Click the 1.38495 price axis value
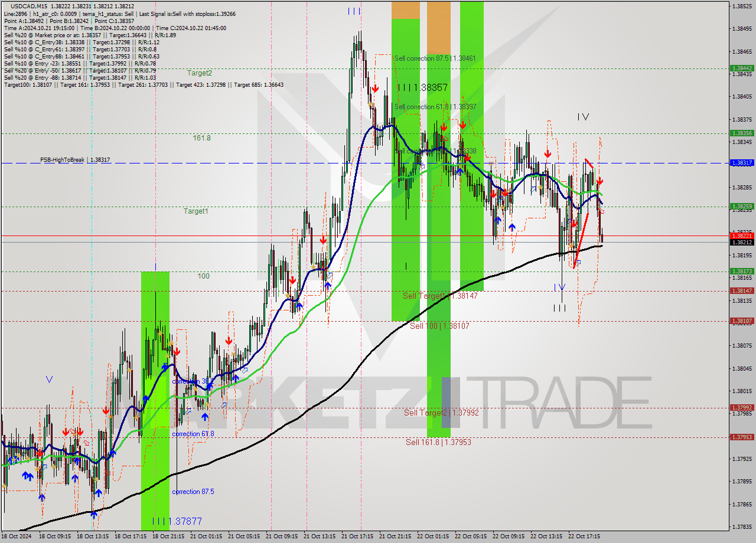The height and width of the screenshot is (543, 756). [x=742, y=28]
